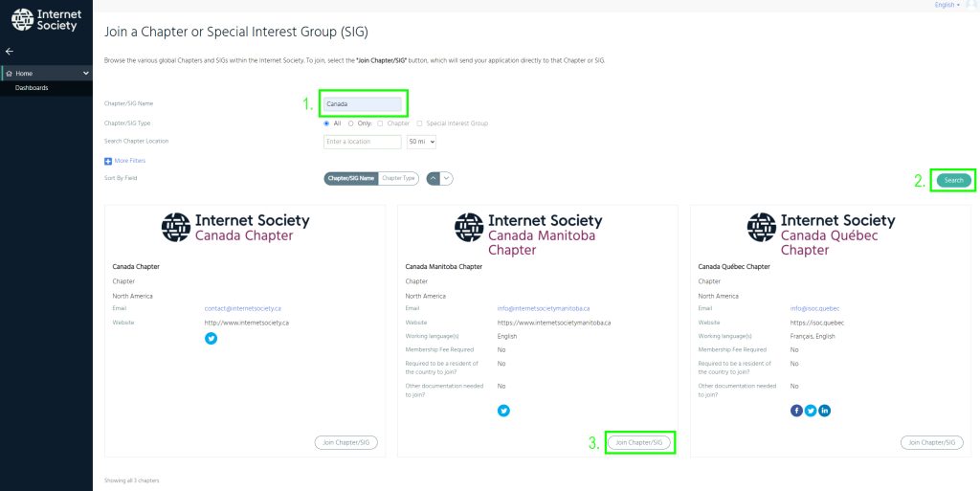This screenshot has width=980, height=491.
Task: Collapse the Home menu chevron
Action: click(x=85, y=73)
